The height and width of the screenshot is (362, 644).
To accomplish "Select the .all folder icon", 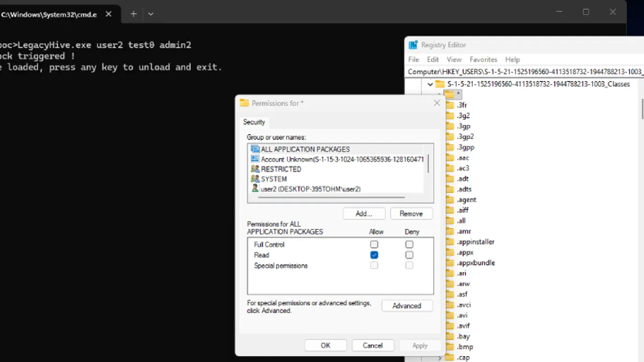I will 450,220.
